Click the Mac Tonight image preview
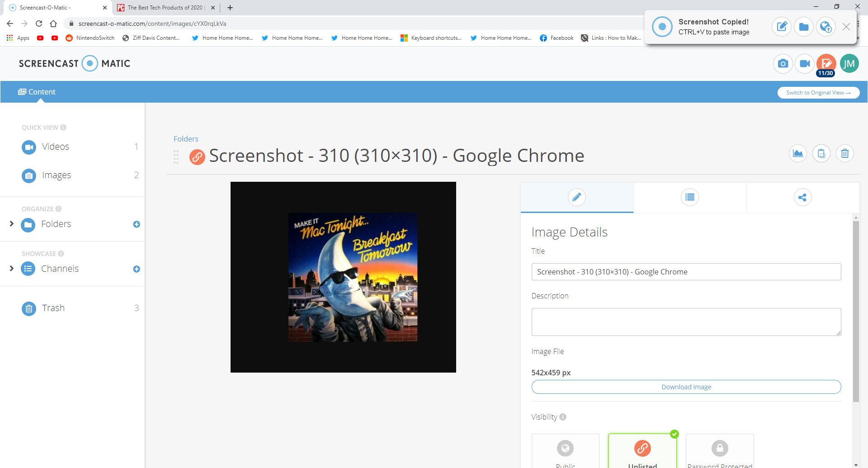The height and width of the screenshot is (468, 868). tap(343, 277)
